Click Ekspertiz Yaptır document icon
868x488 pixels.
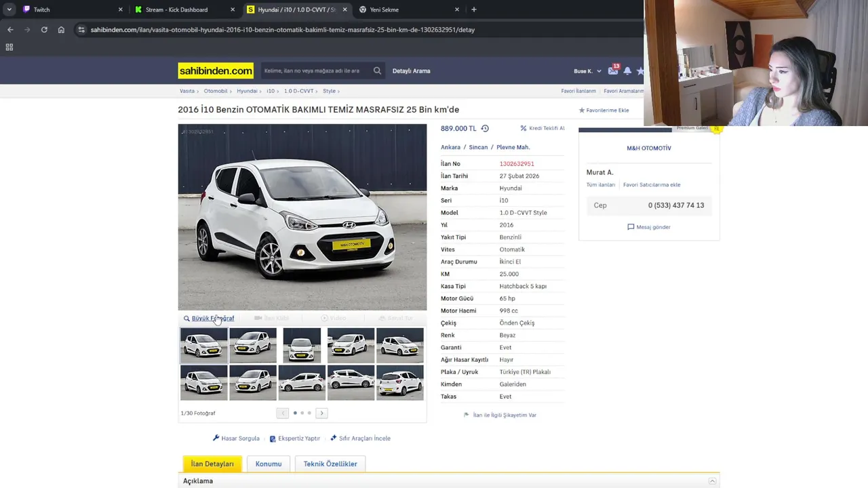click(273, 439)
